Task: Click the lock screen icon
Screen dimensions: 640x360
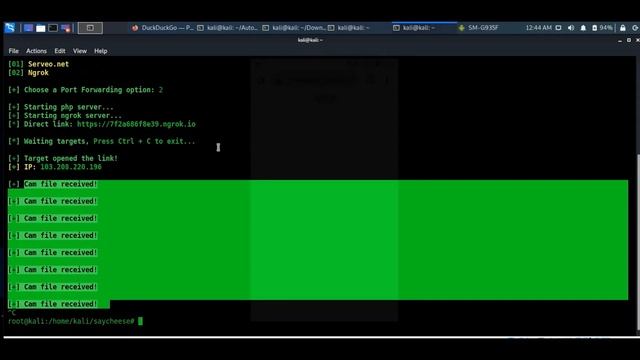Action: point(622,28)
